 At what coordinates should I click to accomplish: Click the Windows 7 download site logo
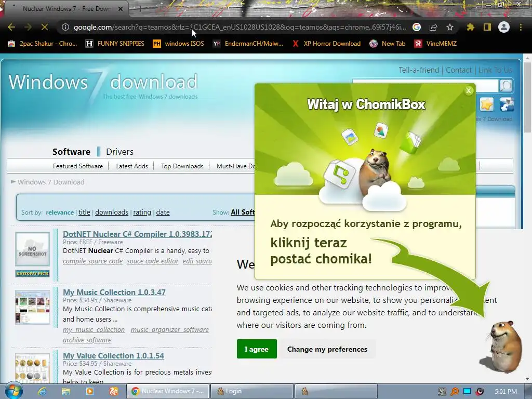103,85
